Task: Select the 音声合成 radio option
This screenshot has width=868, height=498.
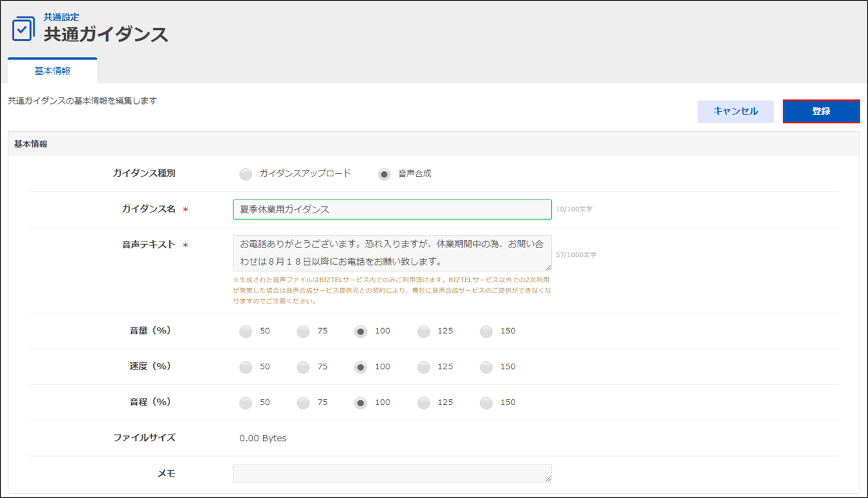Action: coord(385,174)
